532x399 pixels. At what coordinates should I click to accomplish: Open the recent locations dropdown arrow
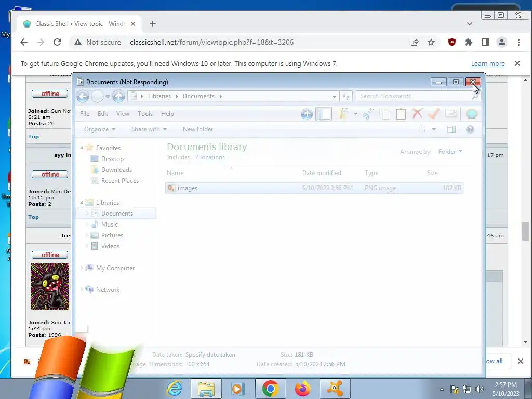point(108,96)
